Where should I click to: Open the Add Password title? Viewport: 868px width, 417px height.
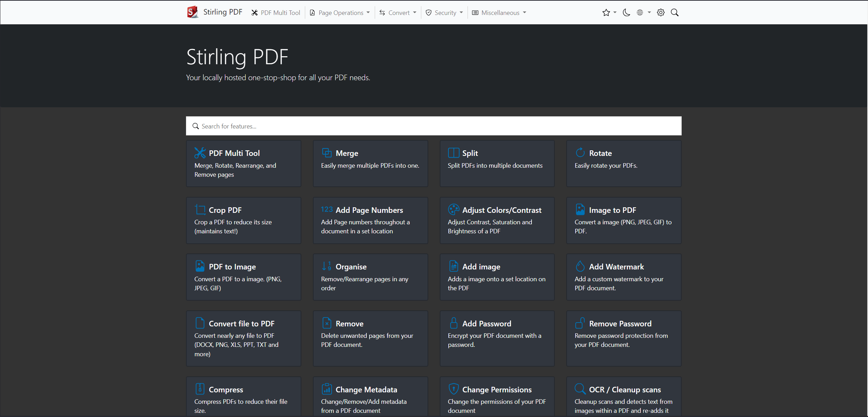[x=487, y=324]
